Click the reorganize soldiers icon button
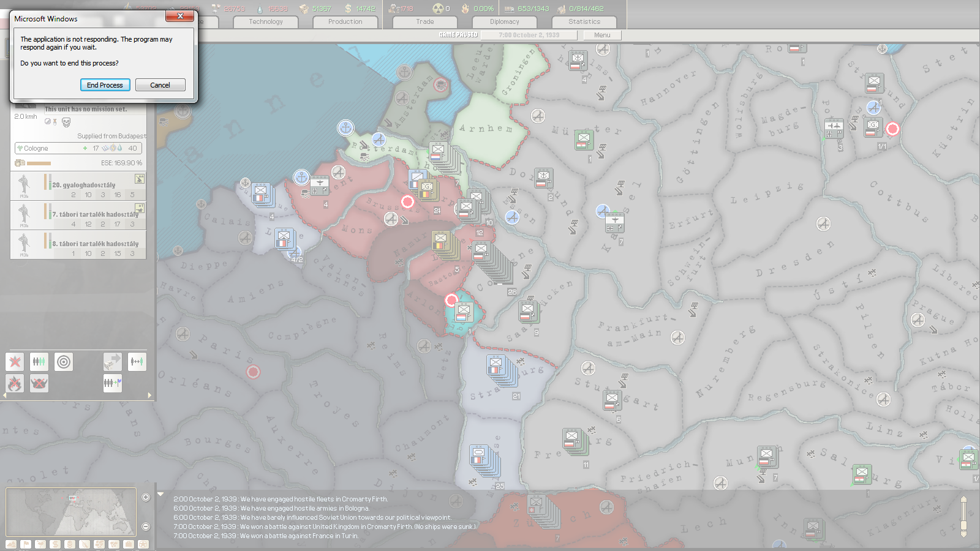 [x=39, y=362]
